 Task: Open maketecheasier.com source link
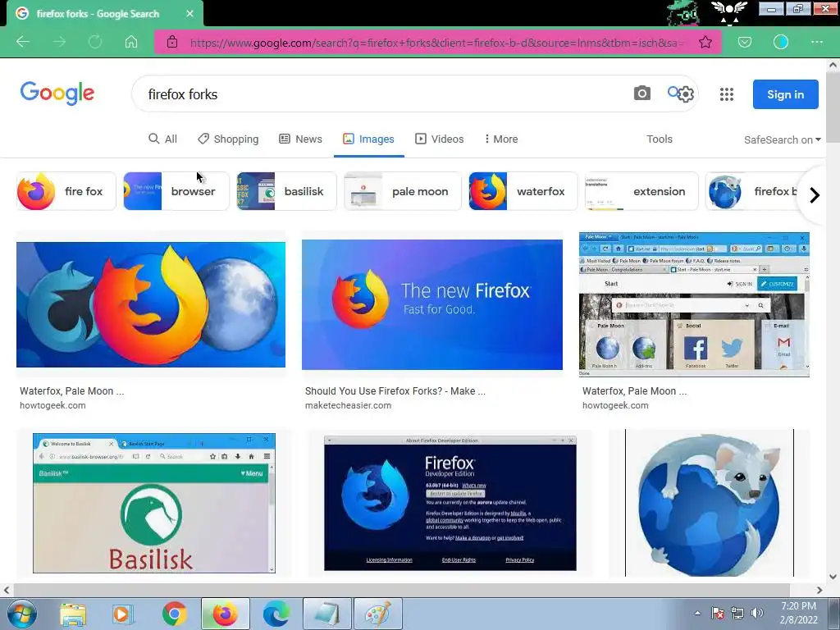tap(348, 405)
